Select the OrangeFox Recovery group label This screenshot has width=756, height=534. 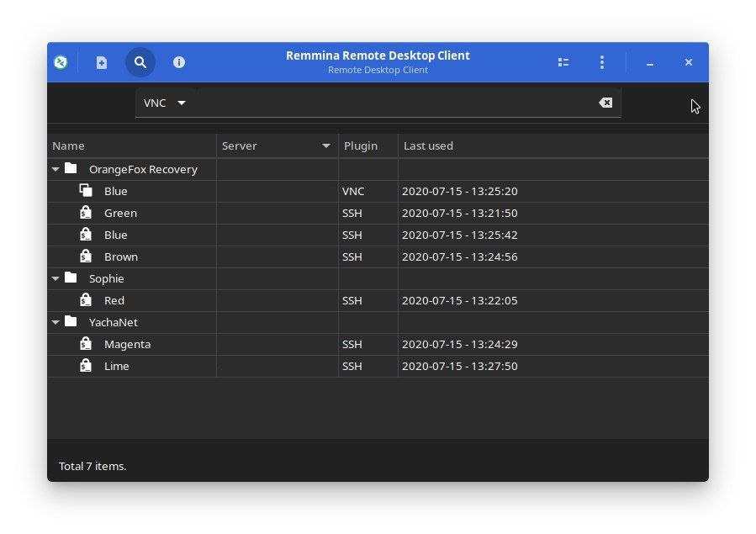[x=143, y=170]
